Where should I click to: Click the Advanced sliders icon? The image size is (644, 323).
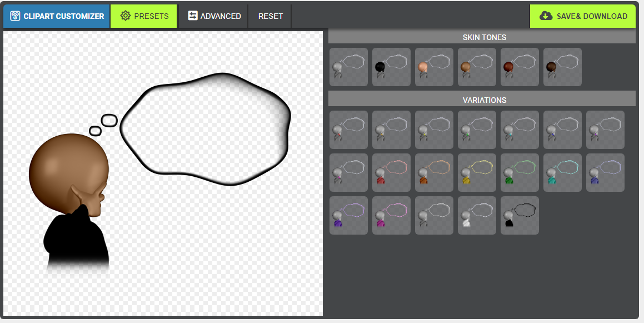coord(193,16)
